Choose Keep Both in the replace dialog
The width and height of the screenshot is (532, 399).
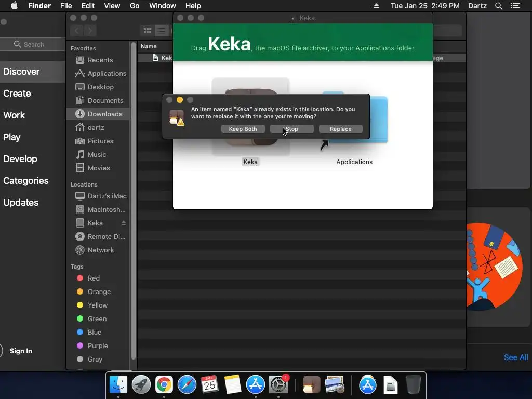click(243, 129)
